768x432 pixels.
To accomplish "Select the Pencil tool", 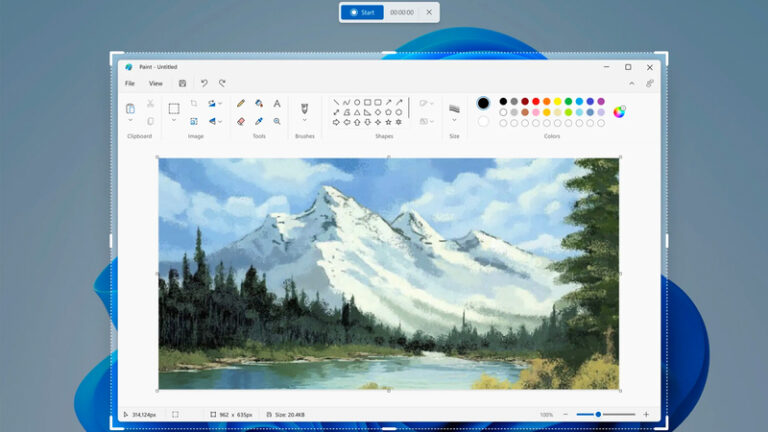I will (241, 103).
